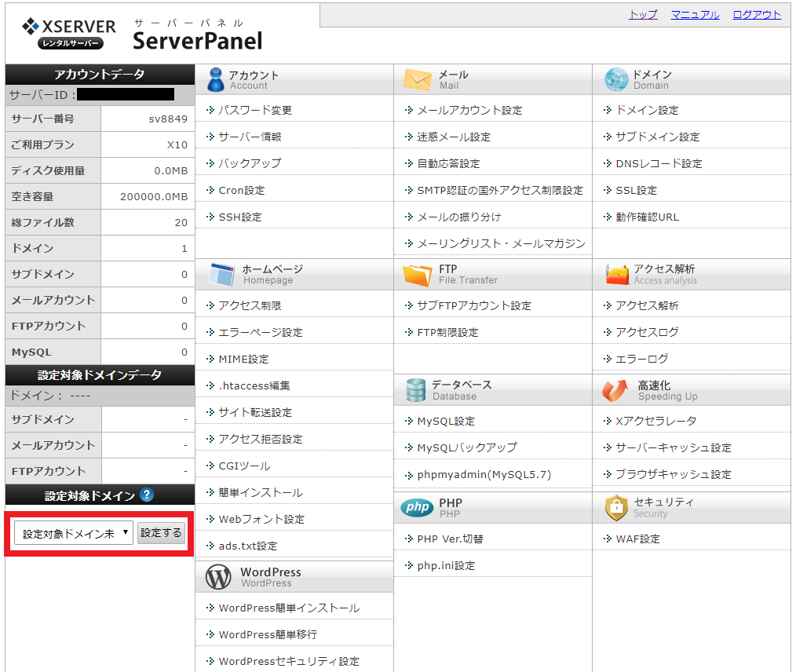
Task: Click the Domain globe icon
Action: (616, 79)
